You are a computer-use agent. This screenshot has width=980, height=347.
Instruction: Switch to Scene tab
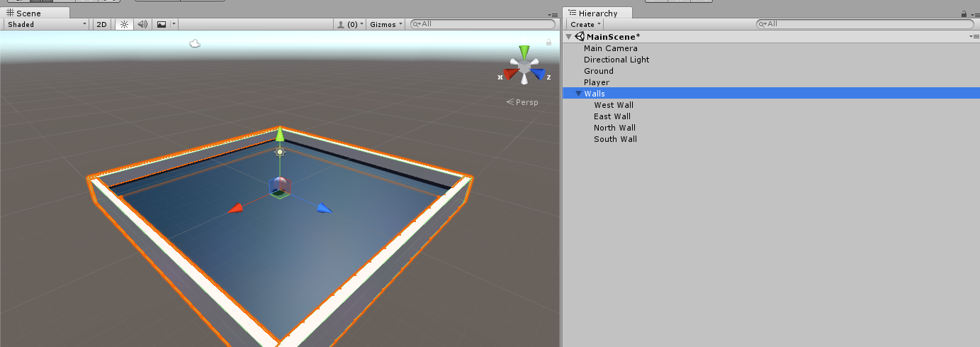tap(35, 13)
